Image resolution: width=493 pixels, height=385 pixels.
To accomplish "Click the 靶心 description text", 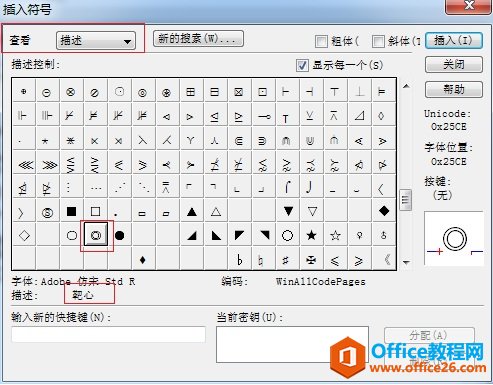I will [83, 295].
